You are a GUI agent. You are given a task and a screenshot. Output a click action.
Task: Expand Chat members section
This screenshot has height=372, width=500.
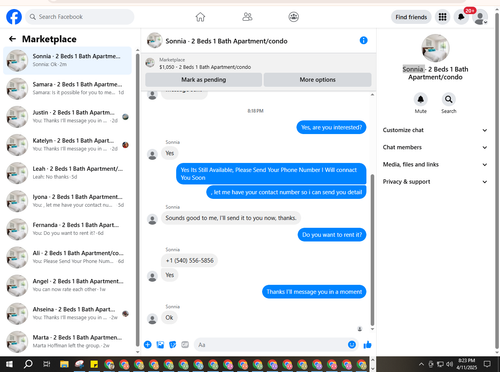435,147
